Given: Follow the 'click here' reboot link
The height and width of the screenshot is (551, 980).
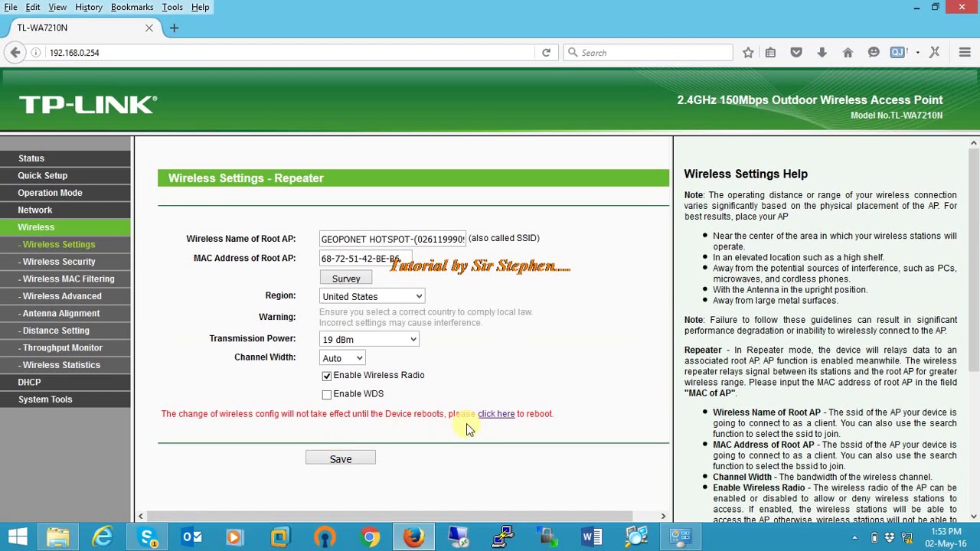Looking at the screenshot, I should coord(496,414).
